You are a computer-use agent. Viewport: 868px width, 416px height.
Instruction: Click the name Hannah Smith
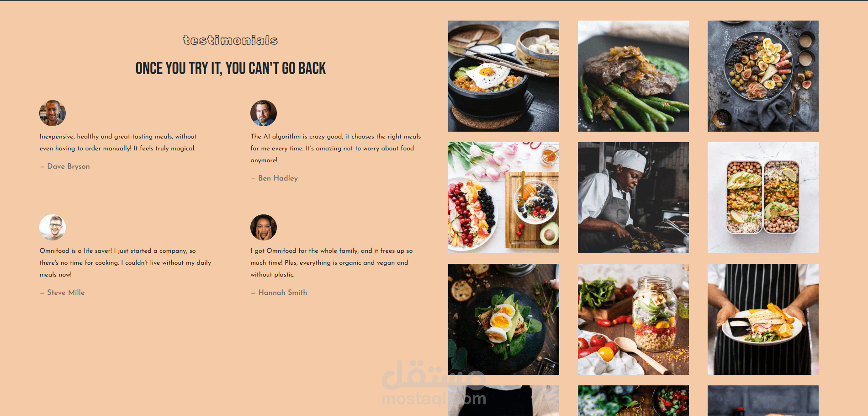(x=283, y=293)
